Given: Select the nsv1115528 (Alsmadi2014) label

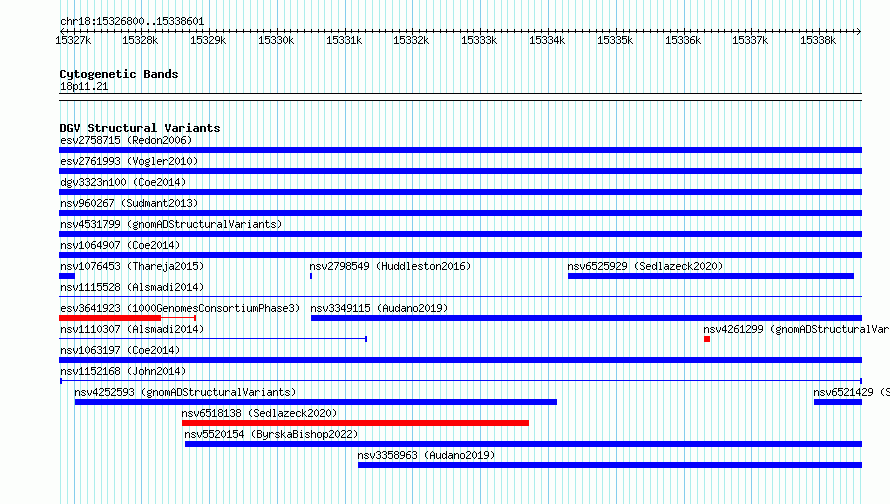Looking at the screenshot, I should [132, 287].
